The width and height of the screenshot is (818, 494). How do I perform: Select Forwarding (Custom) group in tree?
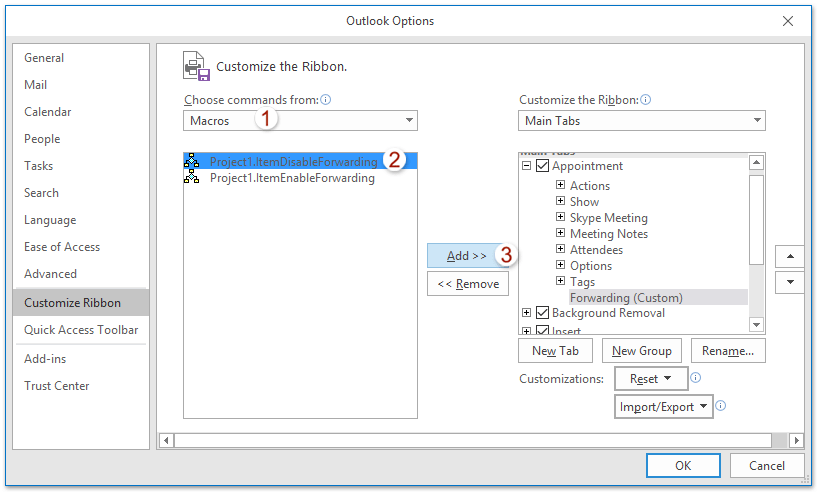coord(626,297)
